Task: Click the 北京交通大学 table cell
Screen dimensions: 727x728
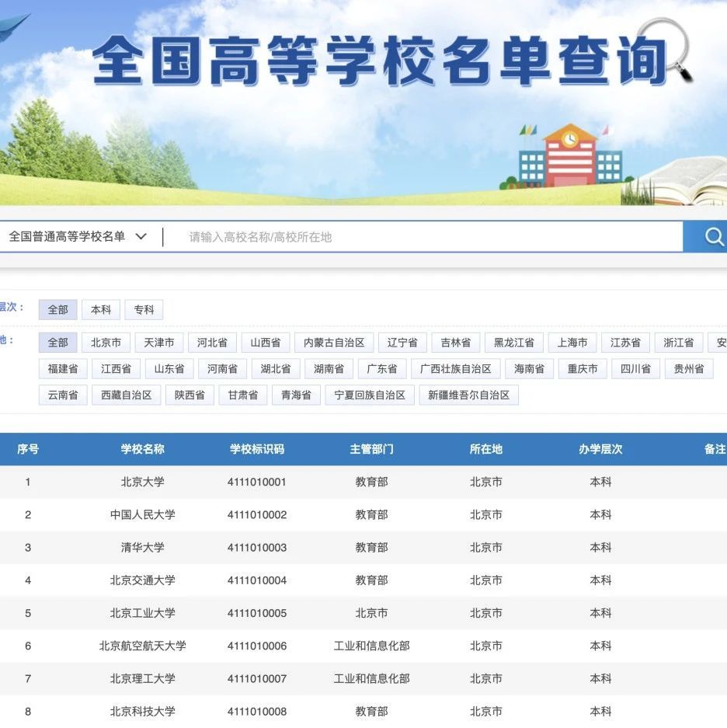Action: pyautogui.click(x=142, y=580)
